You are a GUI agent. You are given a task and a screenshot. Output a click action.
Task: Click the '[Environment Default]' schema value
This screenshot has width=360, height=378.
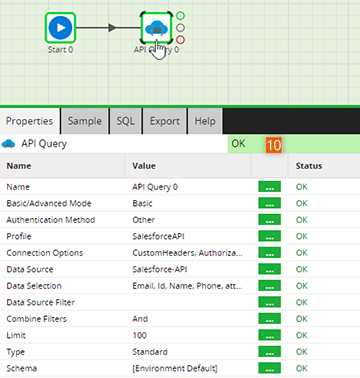[175, 368]
